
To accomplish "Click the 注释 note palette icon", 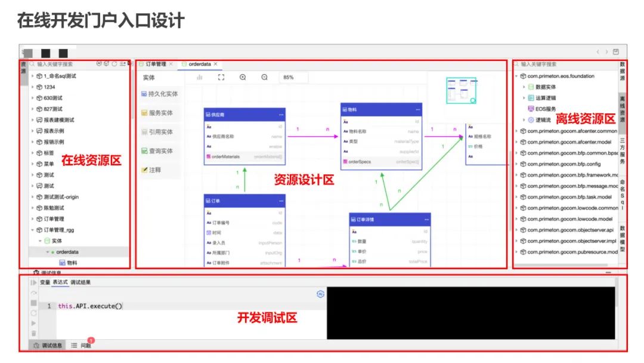I will [x=144, y=170].
